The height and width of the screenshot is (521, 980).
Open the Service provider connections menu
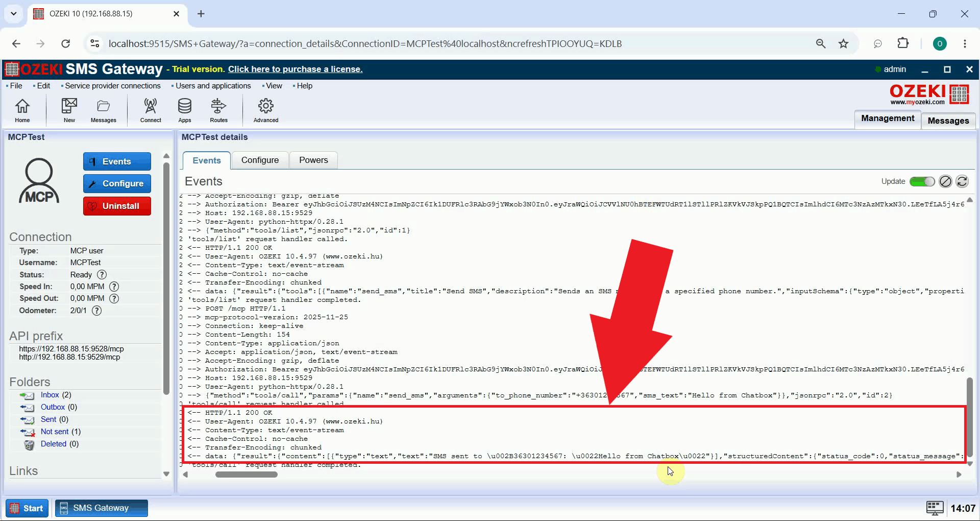(112, 86)
